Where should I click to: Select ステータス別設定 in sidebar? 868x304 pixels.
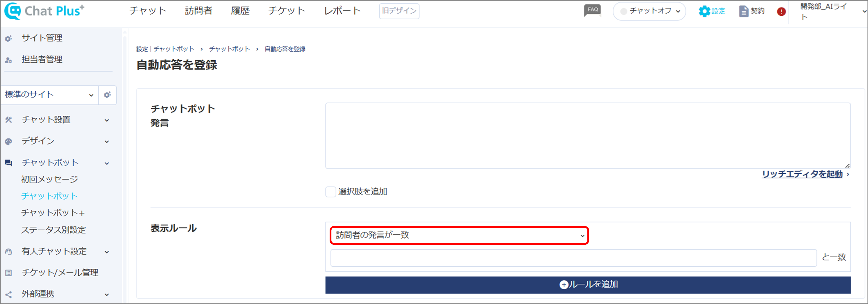53,230
